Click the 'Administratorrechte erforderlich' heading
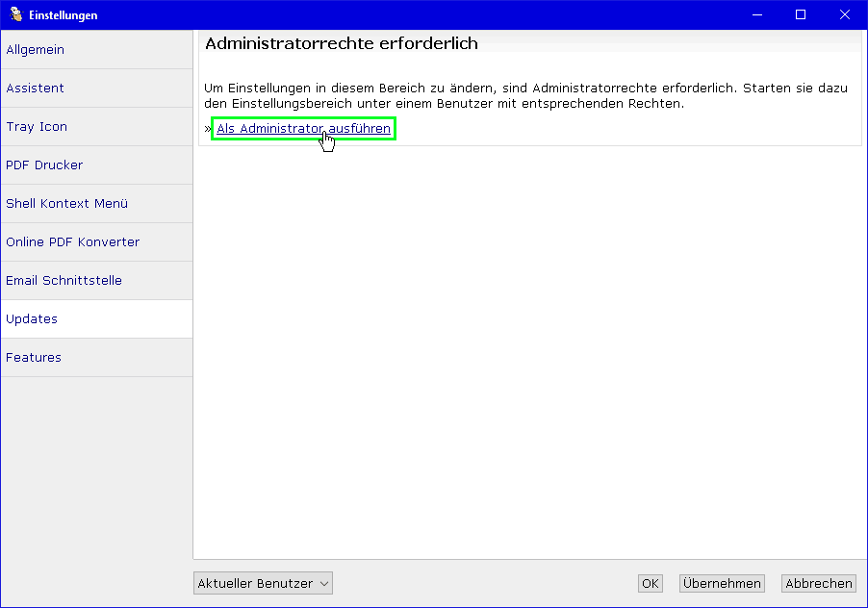Image resolution: width=868 pixels, height=608 pixels. pos(342,44)
